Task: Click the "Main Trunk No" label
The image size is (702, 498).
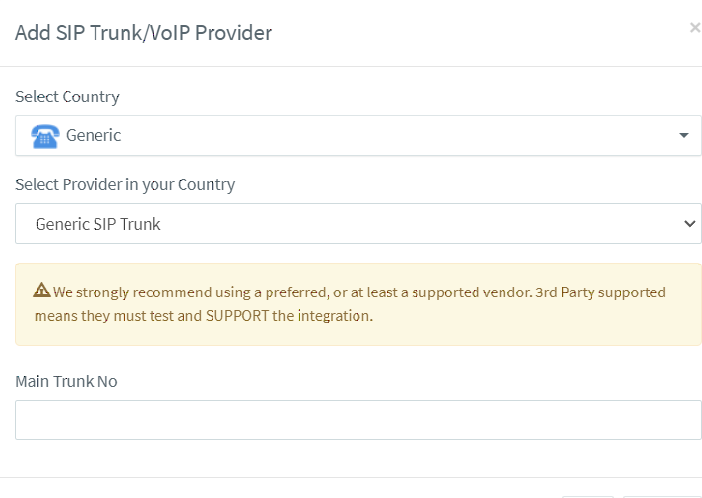Action: tap(66, 381)
